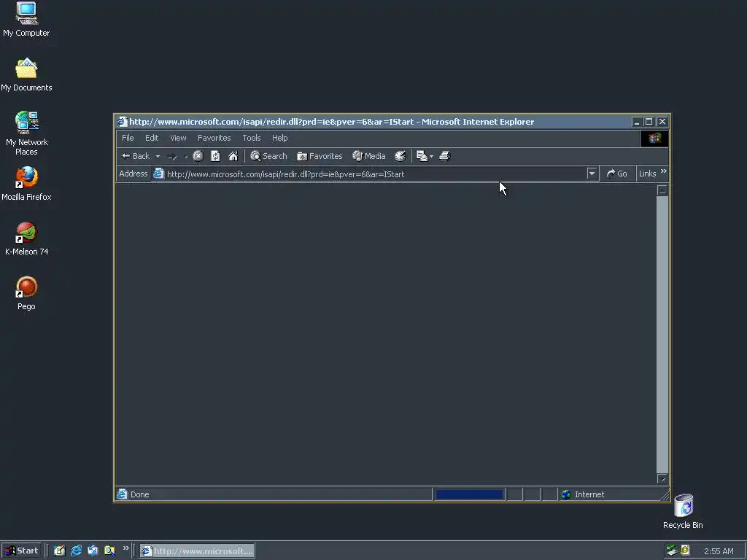Open the Favorites menu in menu bar
Image resolution: width=747 pixels, height=560 pixels.
214,138
